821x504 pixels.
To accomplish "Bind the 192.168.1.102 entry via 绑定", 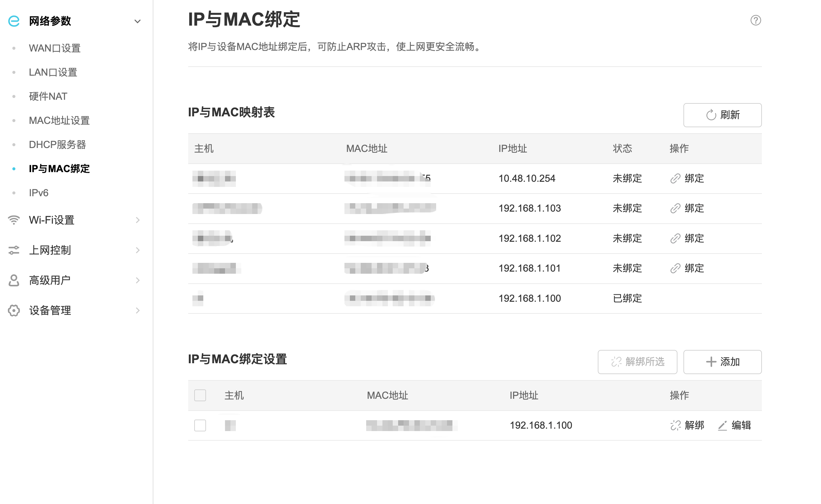I will 694,238.
